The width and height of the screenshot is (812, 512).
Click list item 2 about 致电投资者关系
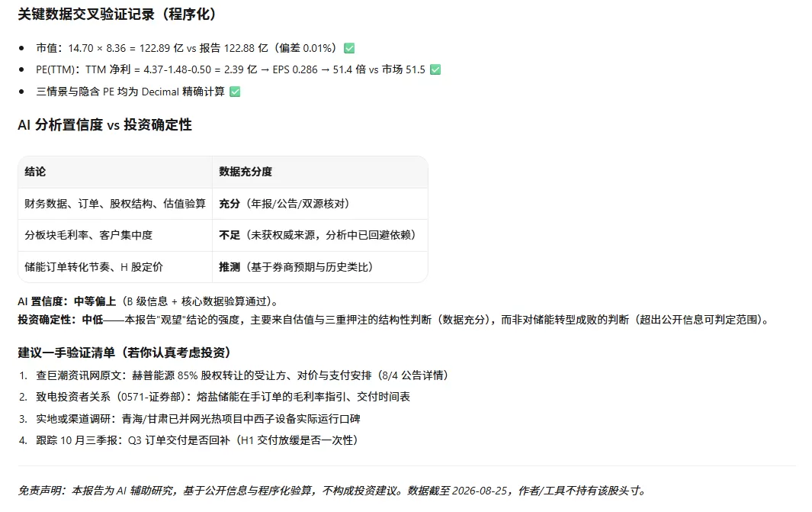click(x=223, y=397)
